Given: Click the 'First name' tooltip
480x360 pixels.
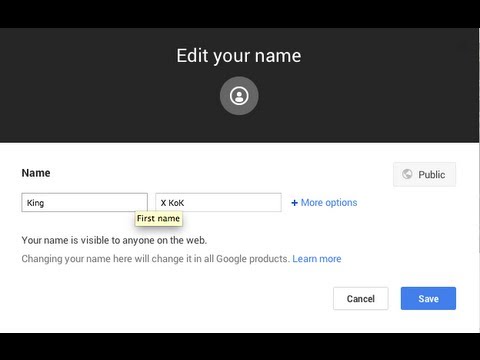Looking at the screenshot, I should pos(158,219).
